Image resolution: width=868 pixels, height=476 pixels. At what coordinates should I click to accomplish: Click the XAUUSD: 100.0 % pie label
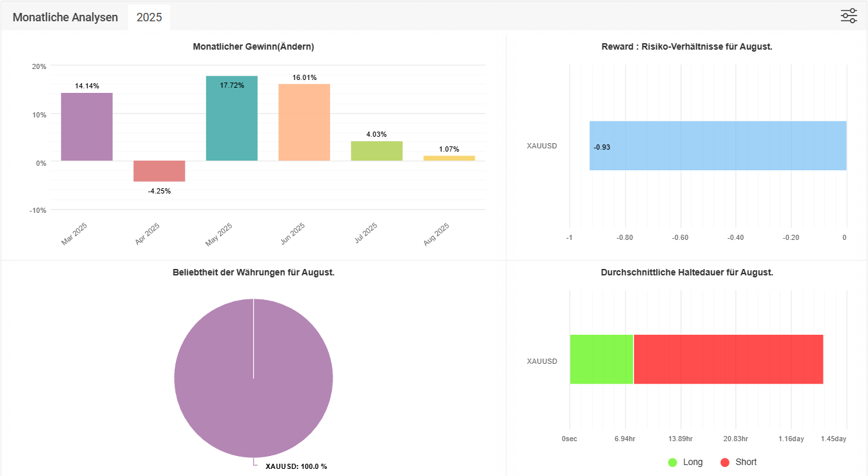point(296,466)
